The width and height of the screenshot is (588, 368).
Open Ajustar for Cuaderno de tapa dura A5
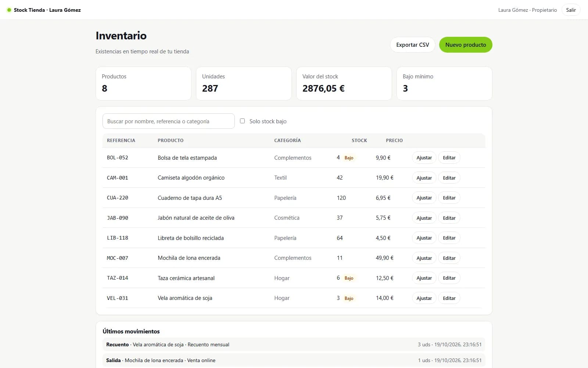424,198
